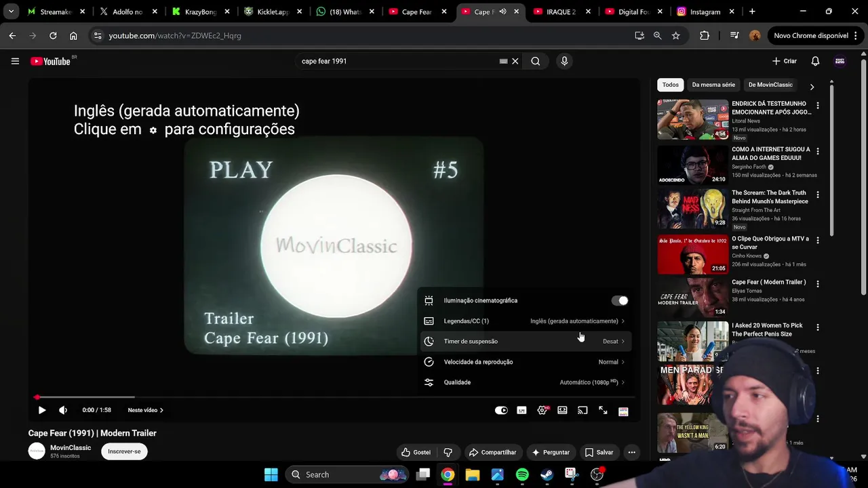
Task: Open Chrome media controls icon
Action: [x=734, y=35]
